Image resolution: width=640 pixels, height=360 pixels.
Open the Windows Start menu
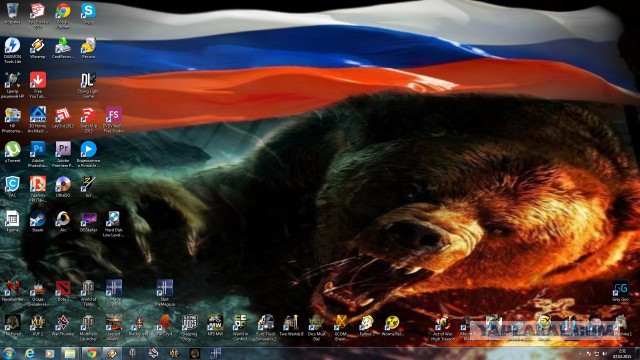click(x=9, y=353)
